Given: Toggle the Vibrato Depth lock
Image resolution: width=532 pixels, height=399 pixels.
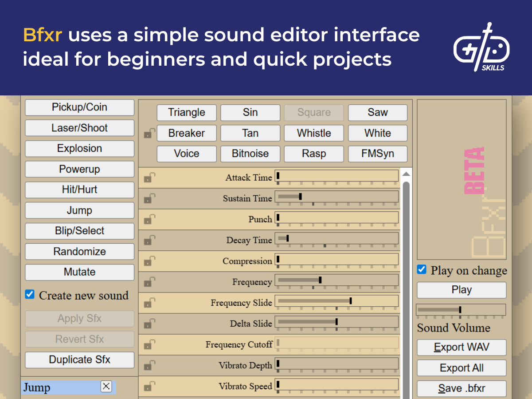Looking at the screenshot, I should (x=149, y=365).
